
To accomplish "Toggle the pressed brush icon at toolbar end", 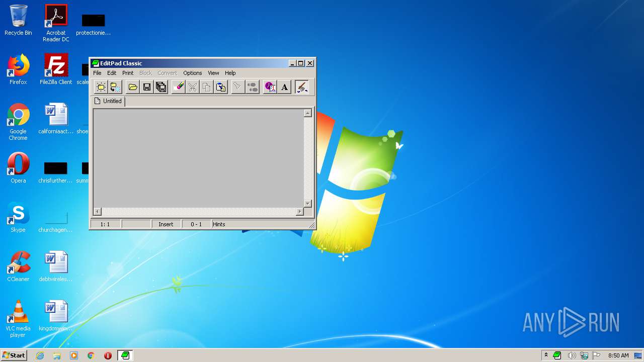I will (301, 87).
